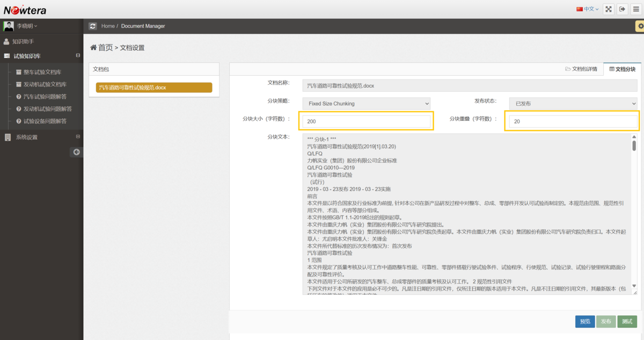Click the 李晓明 avatar picture
Screen dimensions: 644x340
pos(8,26)
